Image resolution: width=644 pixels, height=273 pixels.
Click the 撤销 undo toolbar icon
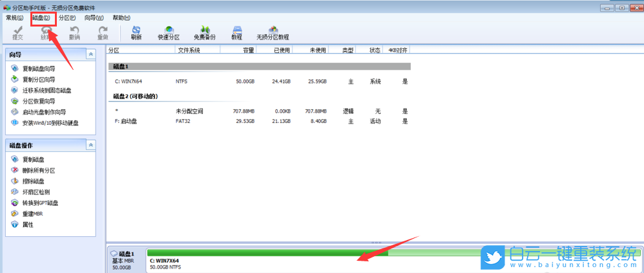click(x=74, y=32)
